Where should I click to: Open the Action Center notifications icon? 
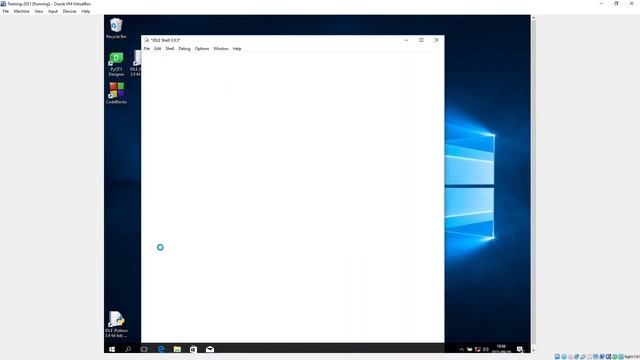[520, 349]
